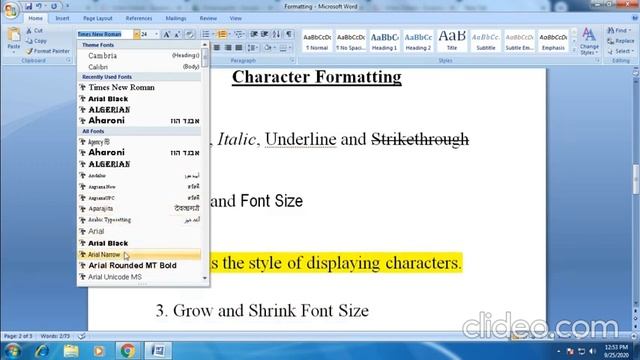Switch to the View tab
Viewport: 640px width, 360px height.
click(236, 18)
